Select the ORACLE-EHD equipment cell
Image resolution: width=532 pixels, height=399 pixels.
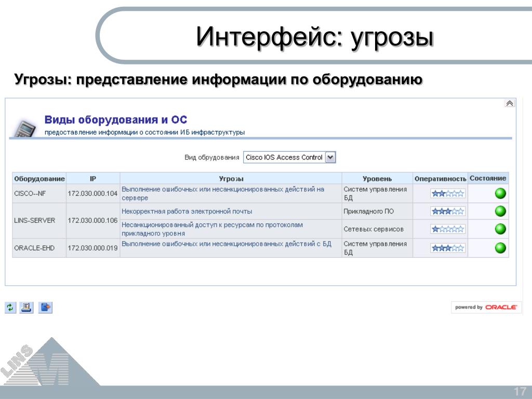[x=39, y=248]
